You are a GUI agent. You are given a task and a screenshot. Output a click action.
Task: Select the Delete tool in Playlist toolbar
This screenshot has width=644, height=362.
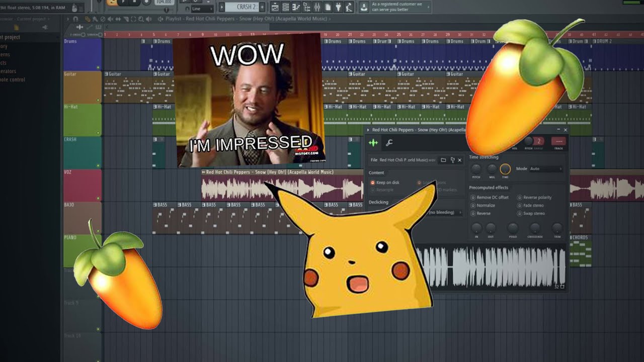pos(103,19)
